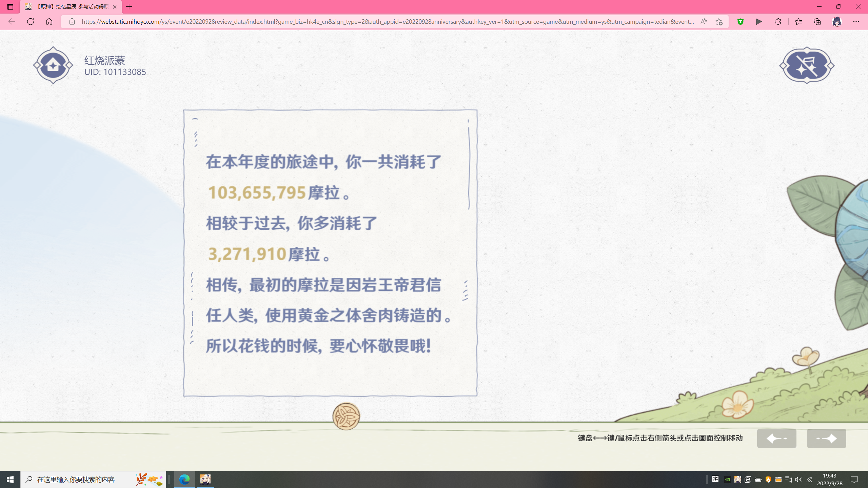The image size is (868, 488).
Task: Click the Mora coin below the card
Action: tap(346, 416)
